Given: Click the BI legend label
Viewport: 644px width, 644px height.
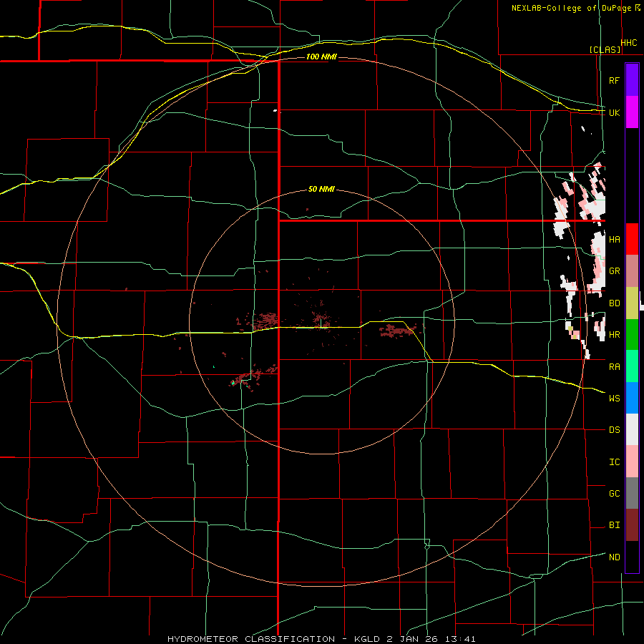Looking at the screenshot, I should click(x=614, y=525).
